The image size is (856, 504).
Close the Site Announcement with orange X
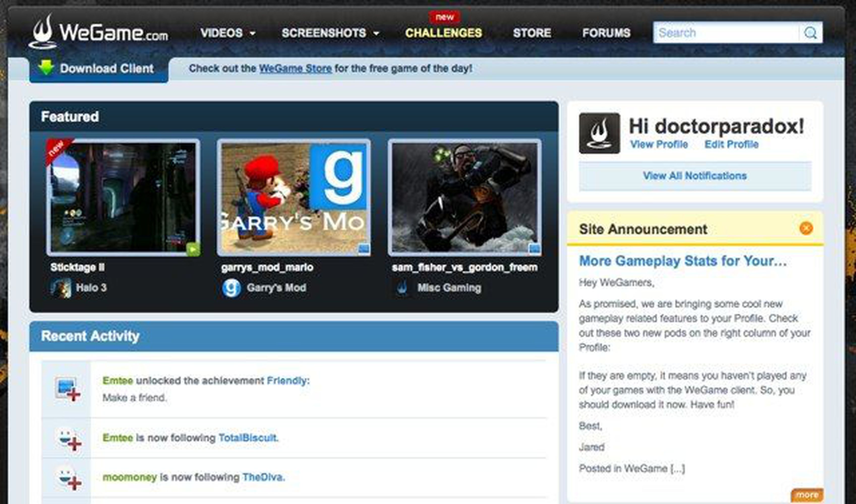tap(806, 228)
